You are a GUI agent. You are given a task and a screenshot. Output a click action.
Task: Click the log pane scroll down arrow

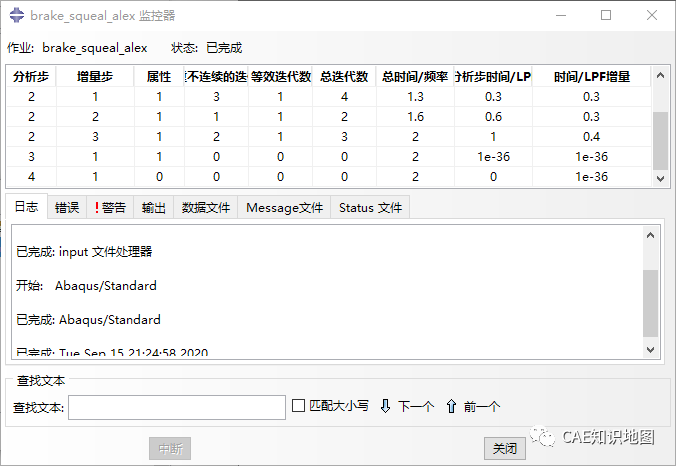[651, 350]
